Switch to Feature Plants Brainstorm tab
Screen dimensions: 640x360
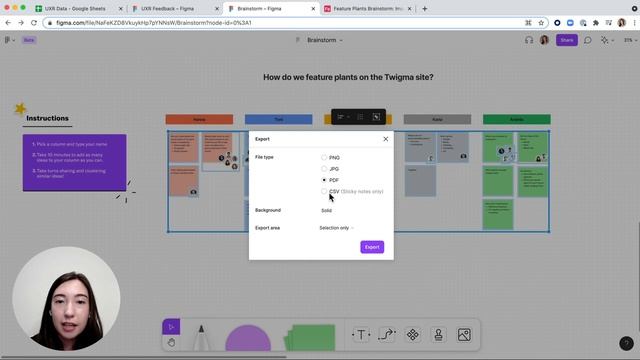tap(368, 8)
